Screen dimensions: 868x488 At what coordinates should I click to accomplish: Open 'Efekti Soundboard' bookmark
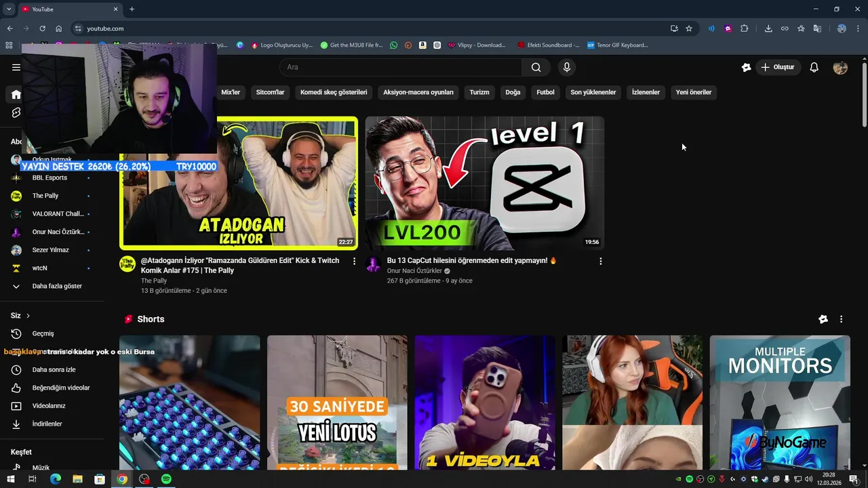point(548,45)
